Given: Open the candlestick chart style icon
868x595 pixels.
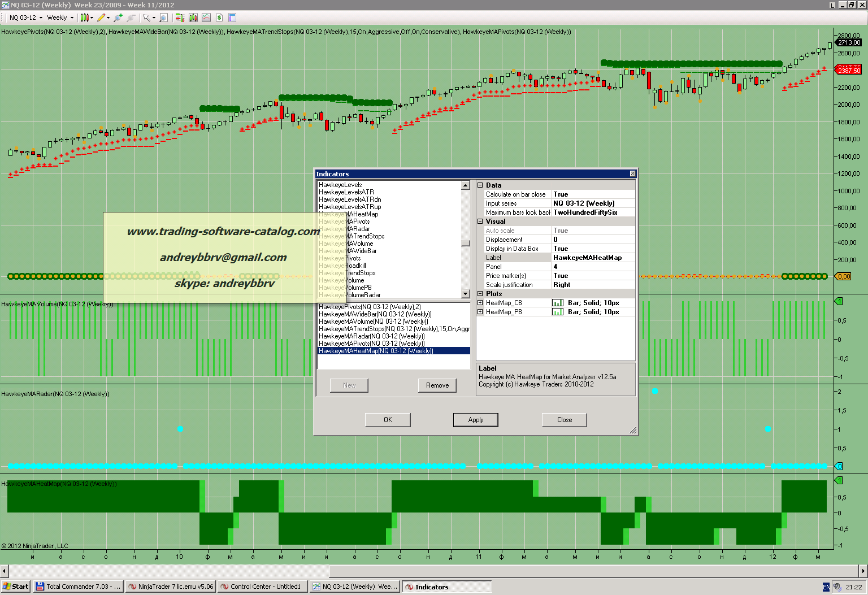Looking at the screenshot, I should point(84,18).
